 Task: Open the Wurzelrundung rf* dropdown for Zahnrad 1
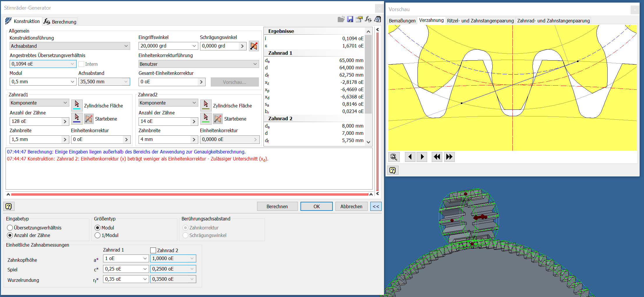(126, 279)
